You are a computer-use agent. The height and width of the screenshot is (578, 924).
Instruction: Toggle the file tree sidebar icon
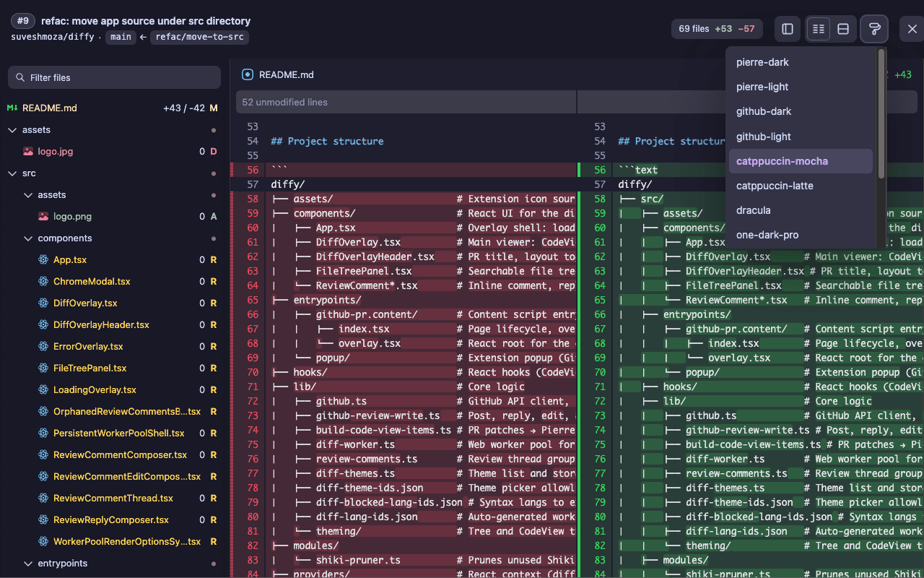(788, 29)
